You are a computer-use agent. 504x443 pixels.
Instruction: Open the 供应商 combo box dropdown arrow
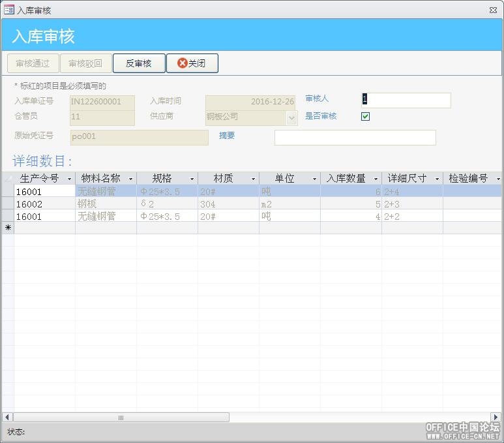(291, 117)
